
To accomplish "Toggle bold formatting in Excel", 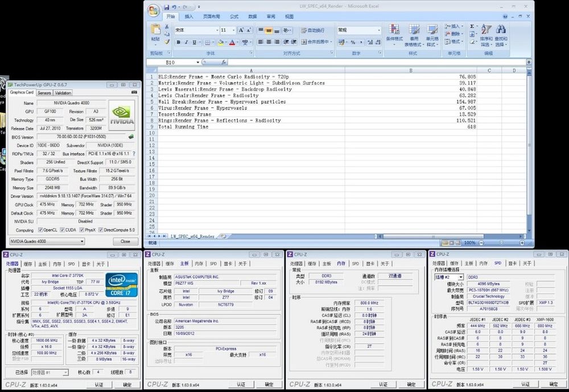I will coord(178,43).
